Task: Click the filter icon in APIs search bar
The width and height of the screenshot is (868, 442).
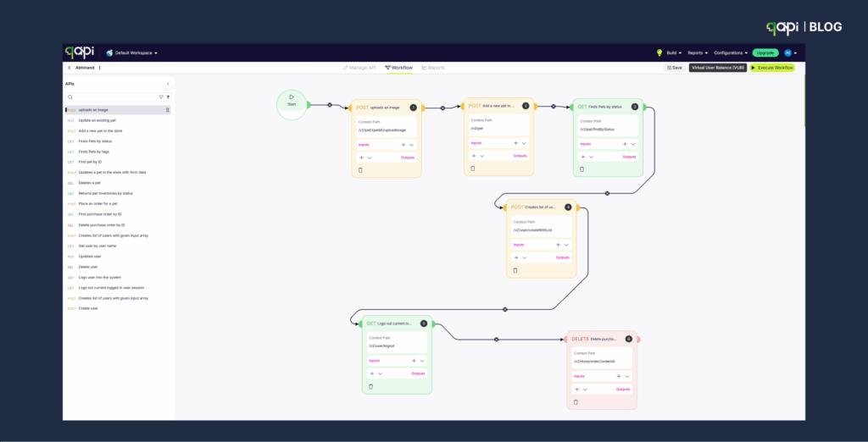Action: 161,97
